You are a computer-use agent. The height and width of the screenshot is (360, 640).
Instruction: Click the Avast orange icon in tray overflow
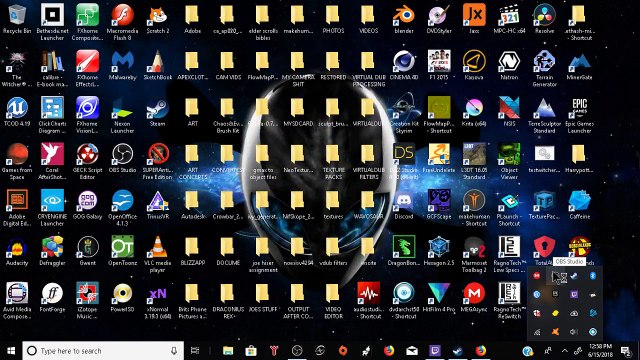pyautogui.click(x=555, y=332)
